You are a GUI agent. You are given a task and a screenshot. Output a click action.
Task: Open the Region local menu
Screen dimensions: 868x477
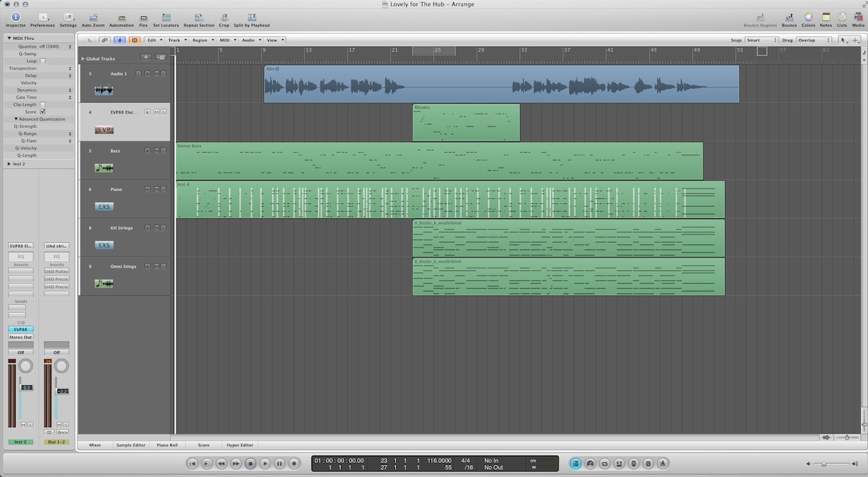click(x=202, y=41)
